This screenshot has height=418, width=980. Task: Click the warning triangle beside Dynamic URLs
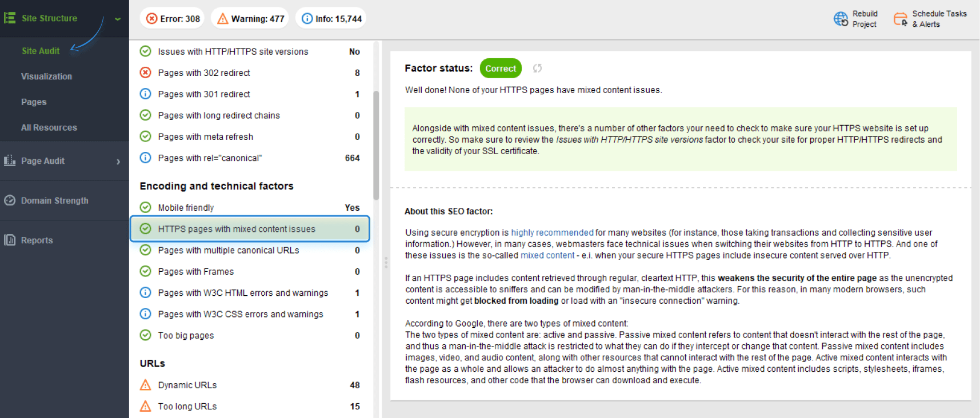[146, 385]
